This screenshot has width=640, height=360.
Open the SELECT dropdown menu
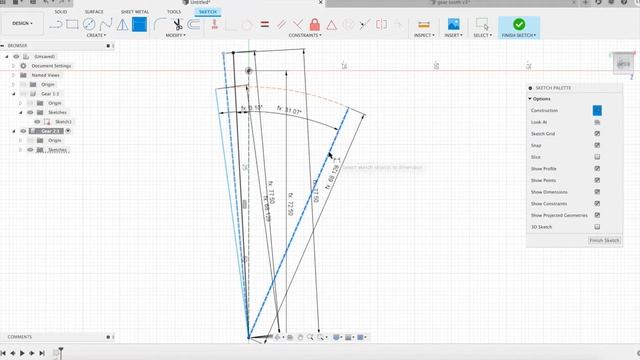[x=482, y=36]
